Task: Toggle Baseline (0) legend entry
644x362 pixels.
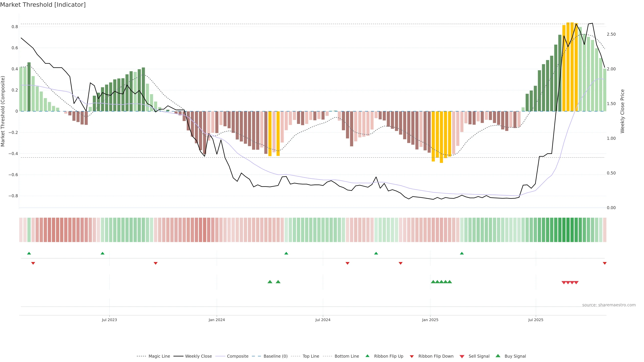Action: (x=276, y=356)
